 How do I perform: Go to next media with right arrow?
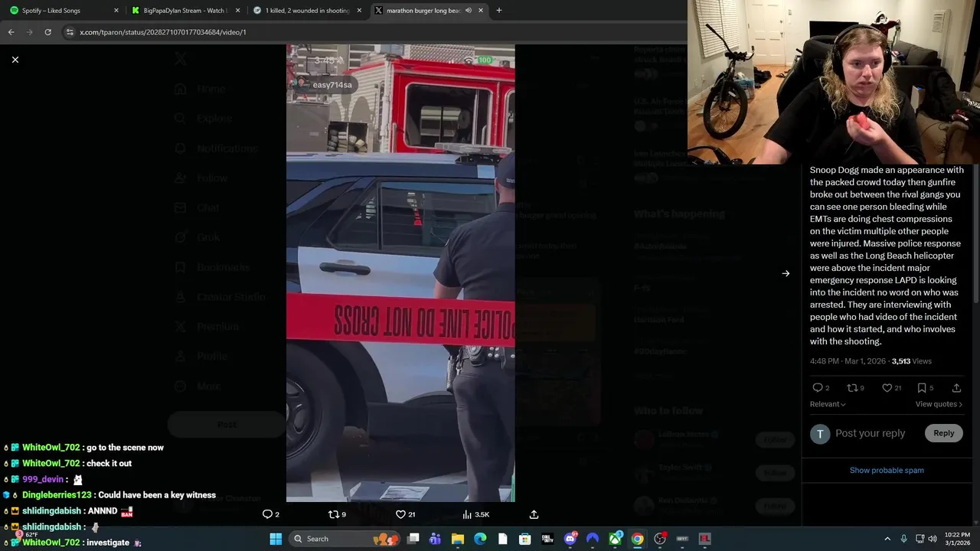(x=786, y=273)
